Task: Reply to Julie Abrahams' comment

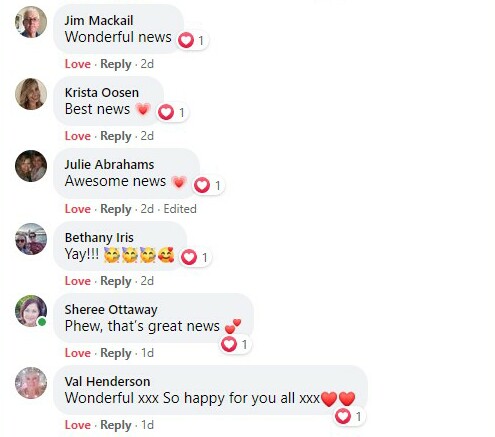Action: click(x=116, y=209)
